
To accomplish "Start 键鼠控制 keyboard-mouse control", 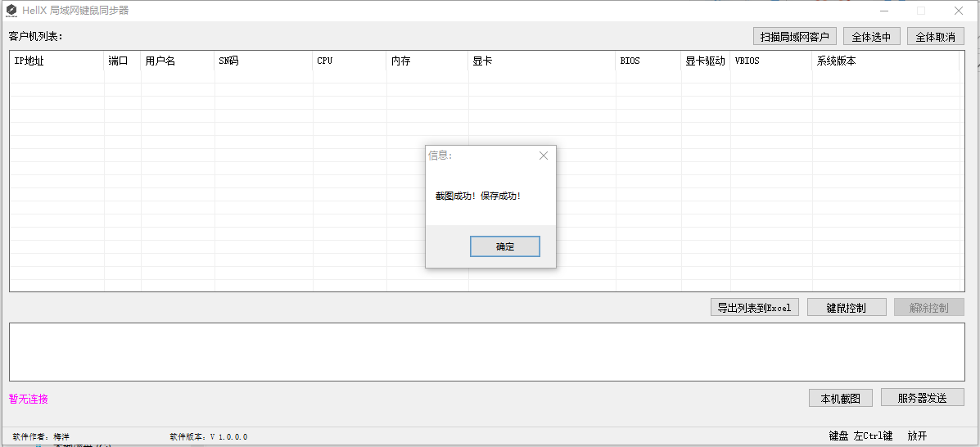I will click(x=847, y=308).
